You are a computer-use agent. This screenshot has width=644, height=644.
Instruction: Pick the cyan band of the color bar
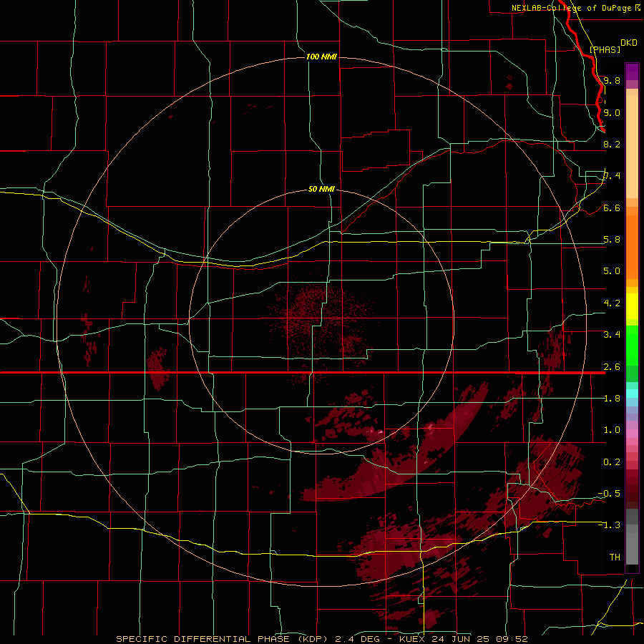[632, 394]
